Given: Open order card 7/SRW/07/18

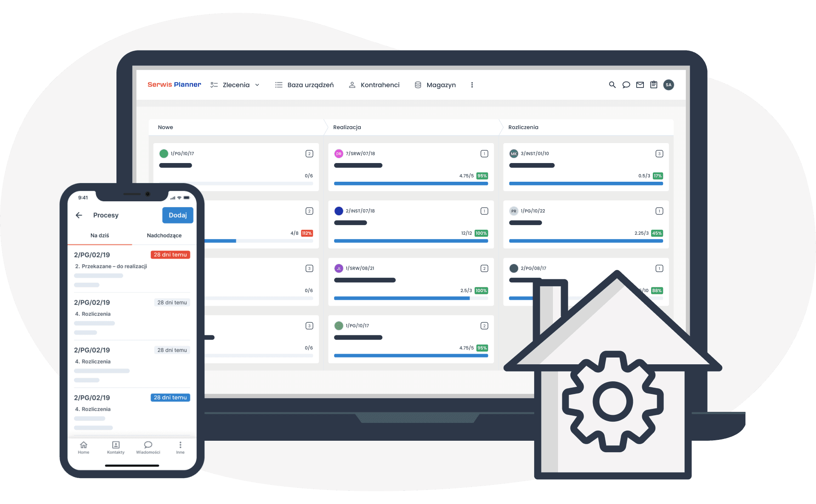Looking at the screenshot, I should 411,166.
